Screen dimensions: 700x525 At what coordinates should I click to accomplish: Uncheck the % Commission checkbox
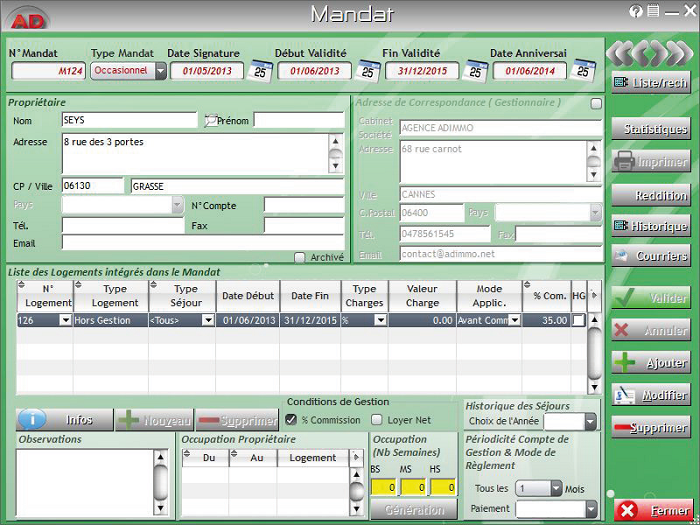[291, 420]
